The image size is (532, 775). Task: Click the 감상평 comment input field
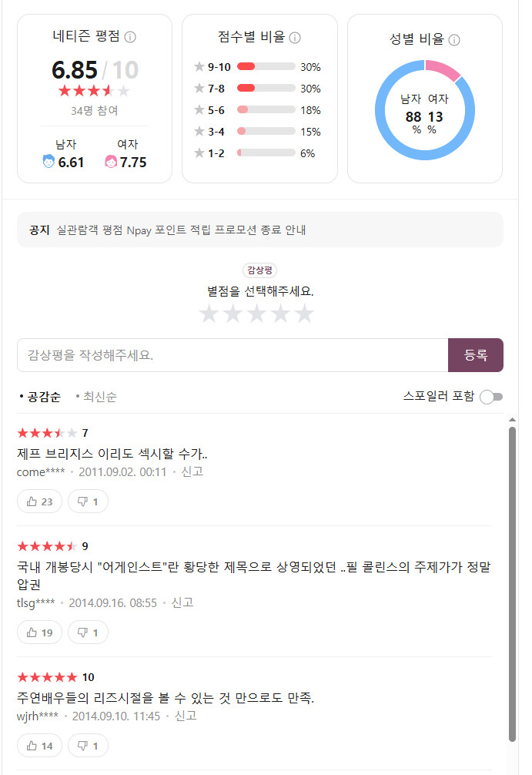click(232, 355)
